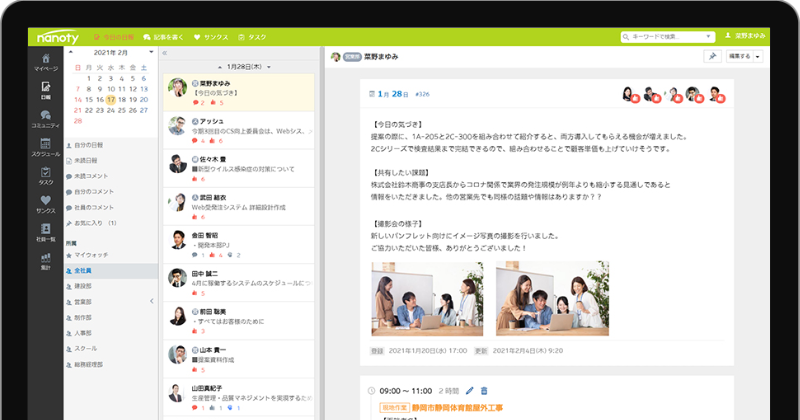Select 全社員 in the 所属 list
The width and height of the screenshot is (800, 420).
[111, 270]
